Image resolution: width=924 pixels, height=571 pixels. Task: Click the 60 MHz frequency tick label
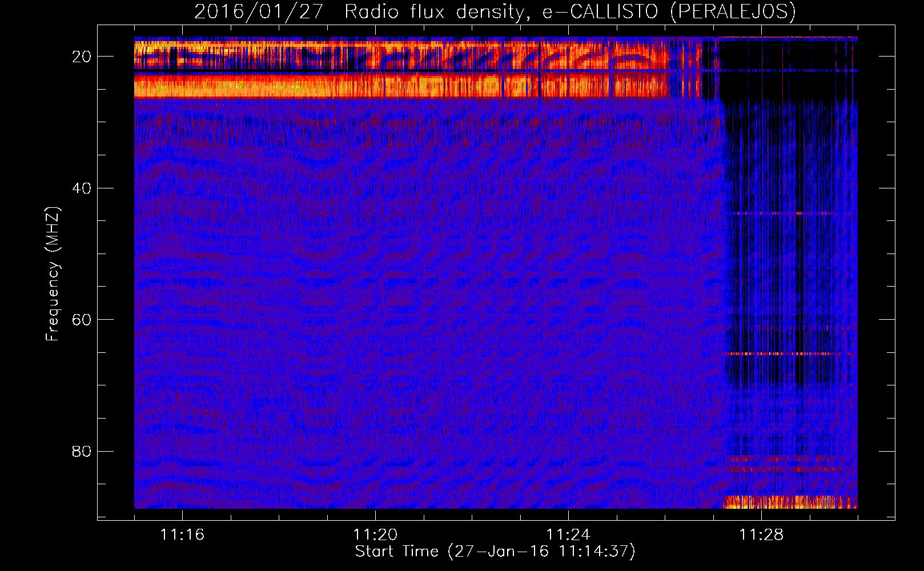(82, 320)
